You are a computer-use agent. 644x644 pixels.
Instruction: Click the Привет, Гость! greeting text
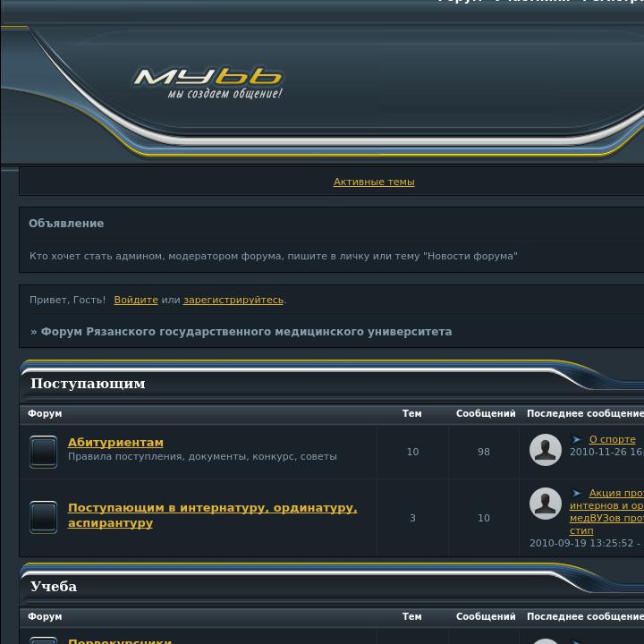67,300
